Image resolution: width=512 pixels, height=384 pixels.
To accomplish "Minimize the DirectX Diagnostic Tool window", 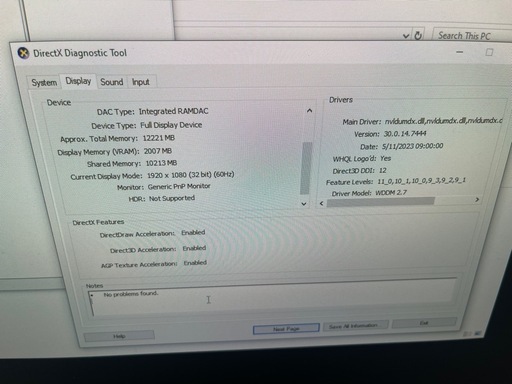I will pos(460,52).
